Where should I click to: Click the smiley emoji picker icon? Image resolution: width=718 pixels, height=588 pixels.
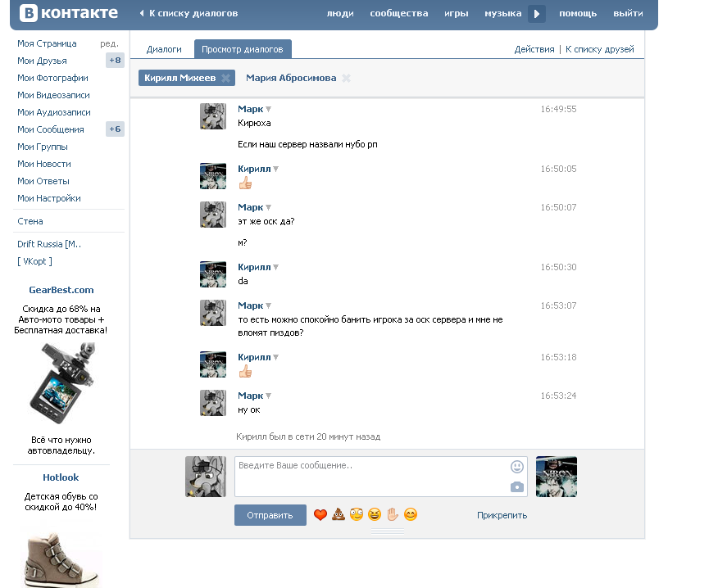(x=516, y=467)
